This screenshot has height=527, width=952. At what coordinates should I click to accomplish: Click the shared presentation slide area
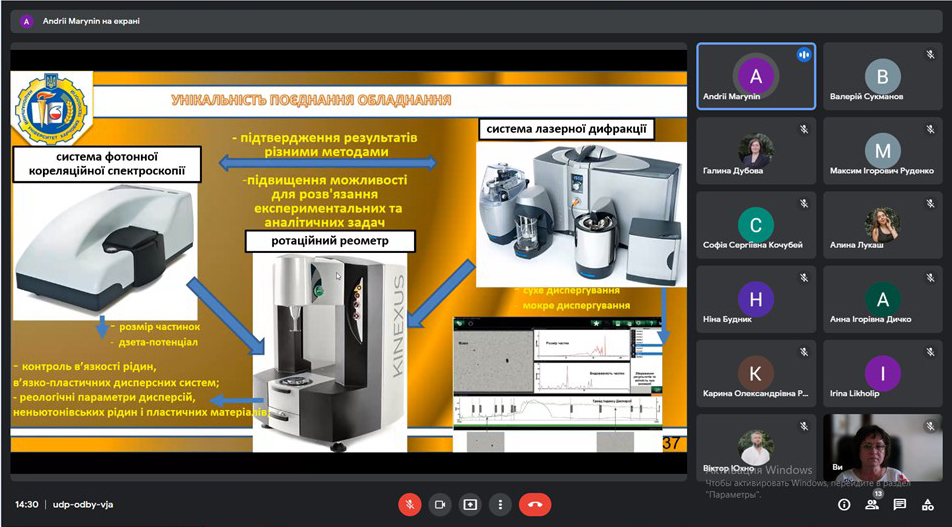tap(348, 261)
